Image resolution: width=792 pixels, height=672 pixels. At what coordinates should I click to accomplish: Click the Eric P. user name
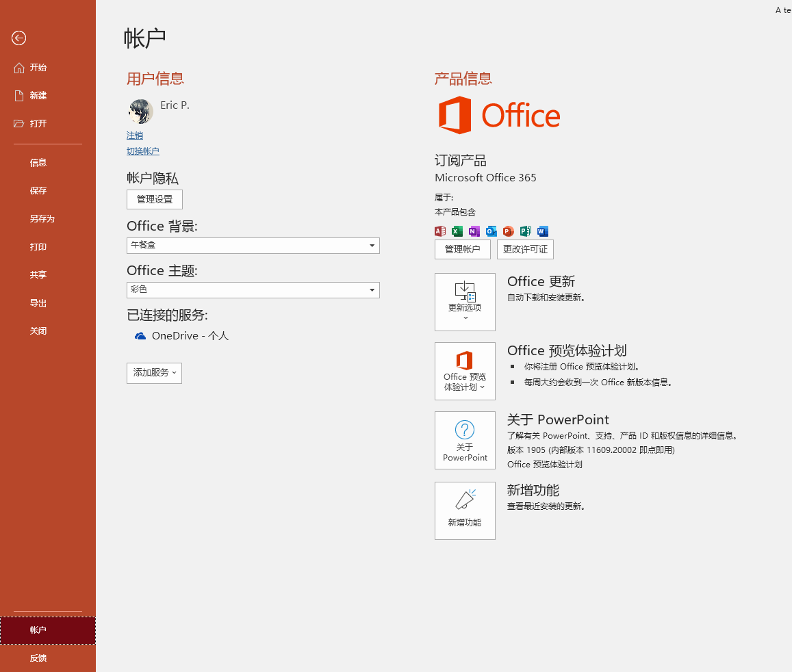coord(175,105)
